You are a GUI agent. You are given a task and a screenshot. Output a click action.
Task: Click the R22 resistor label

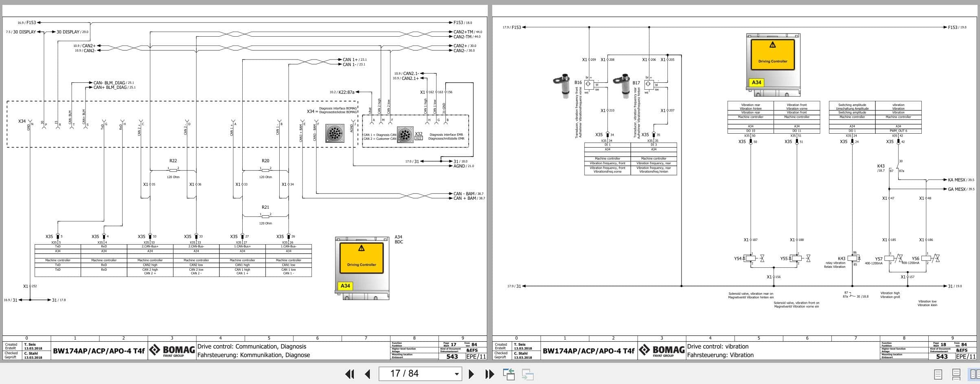[x=173, y=161]
